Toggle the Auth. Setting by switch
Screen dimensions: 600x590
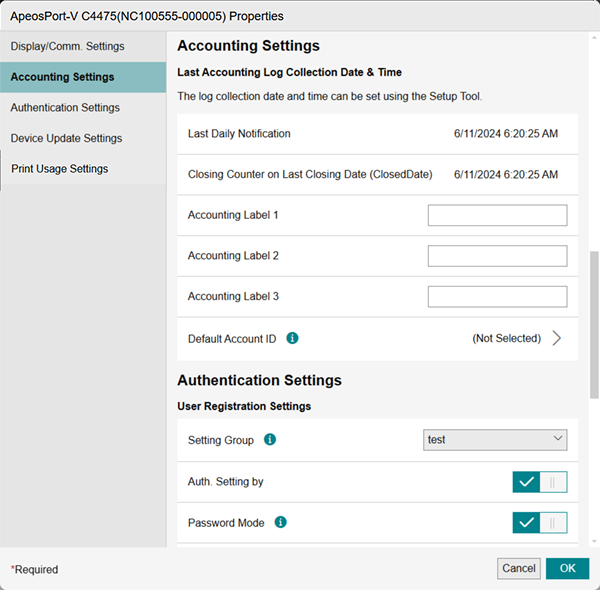click(540, 482)
